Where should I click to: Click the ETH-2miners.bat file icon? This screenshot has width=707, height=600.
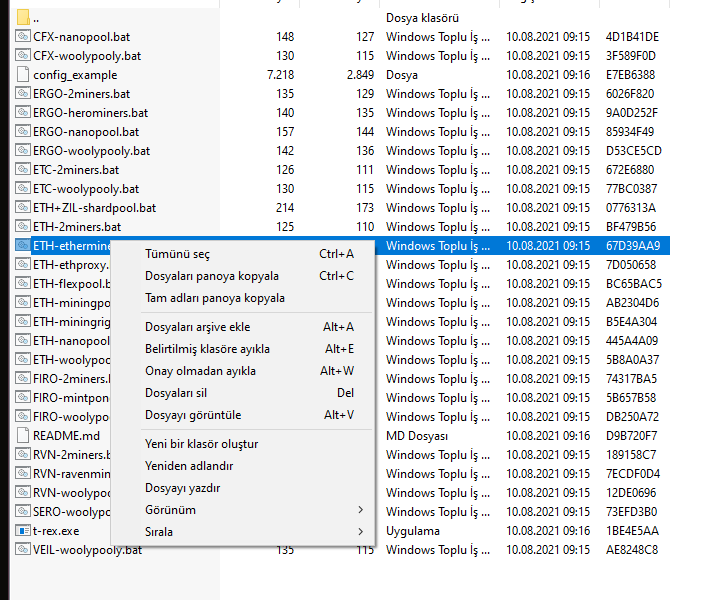tap(23, 226)
